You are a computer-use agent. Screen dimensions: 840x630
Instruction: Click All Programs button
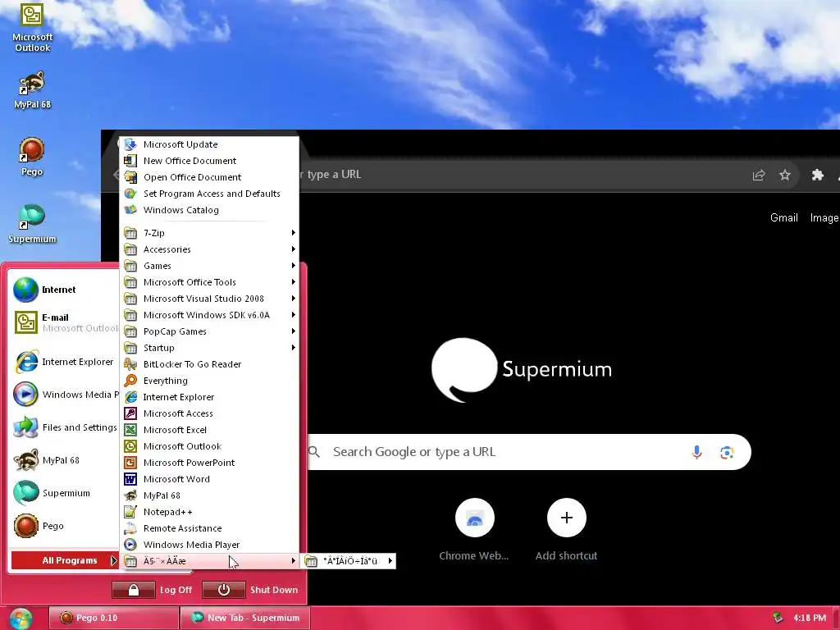64,560
